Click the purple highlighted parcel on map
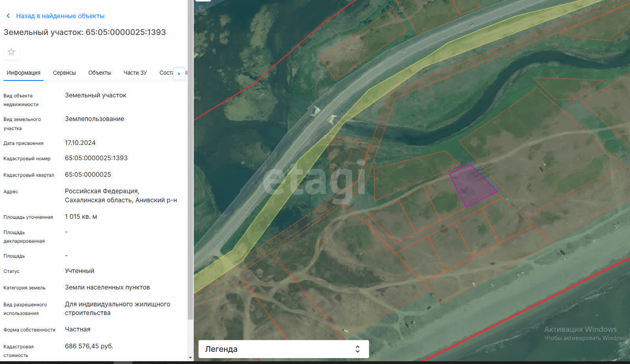The height and width of the screenshot is (364, 630). [x=472, y=185]
